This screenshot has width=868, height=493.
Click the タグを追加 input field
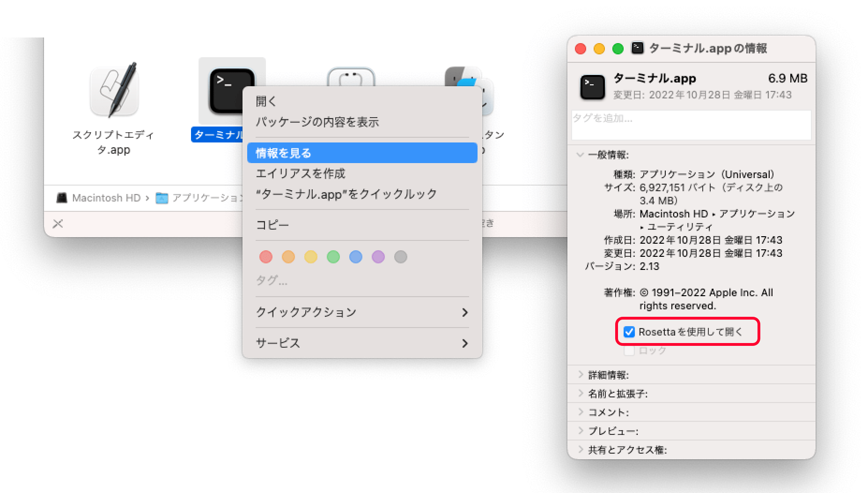tap(691, 125)
